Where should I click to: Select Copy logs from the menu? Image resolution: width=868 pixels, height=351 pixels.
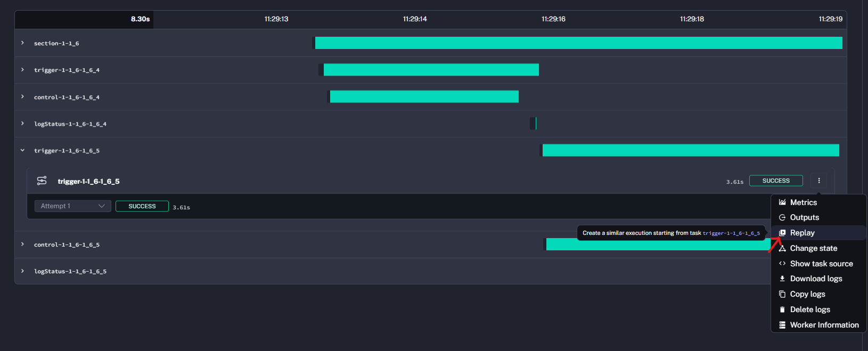(x=807, y=294)
